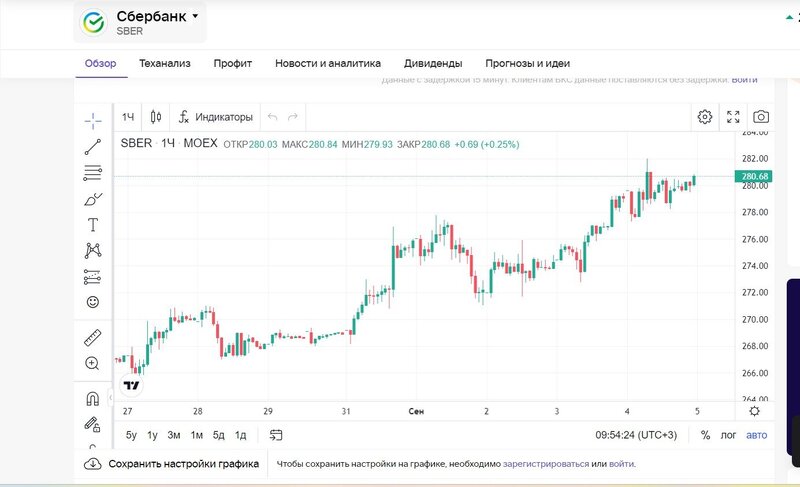Switch to the Профит tab
The height and width of the screenshot is (487, 800).
(233, 63)
